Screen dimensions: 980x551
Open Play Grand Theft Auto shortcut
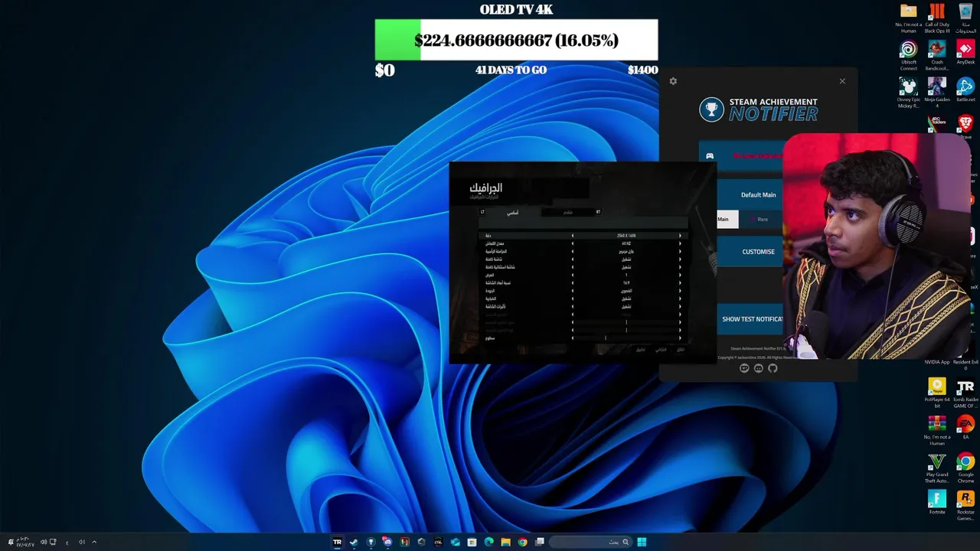pyautogui.click(x=937, y=468)
